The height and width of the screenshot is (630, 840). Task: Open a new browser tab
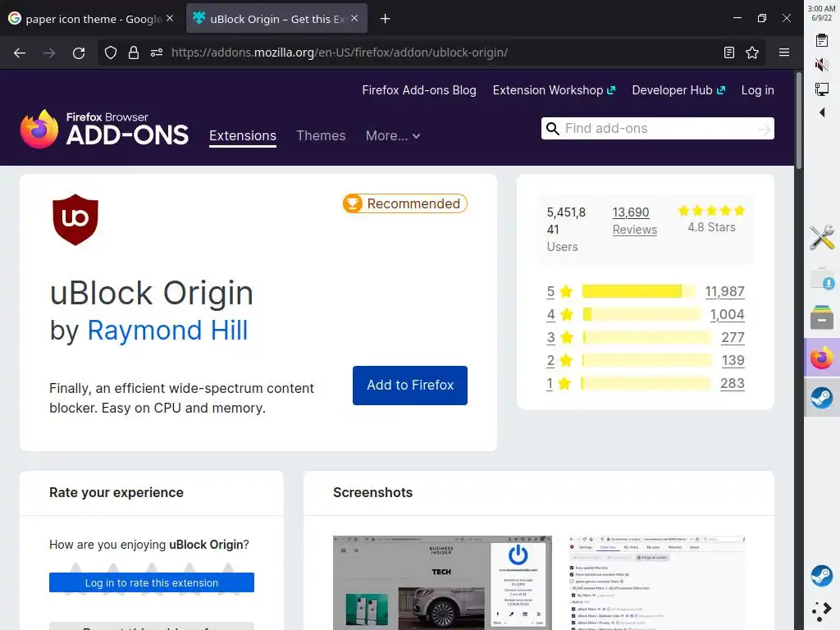click(385, 19)
